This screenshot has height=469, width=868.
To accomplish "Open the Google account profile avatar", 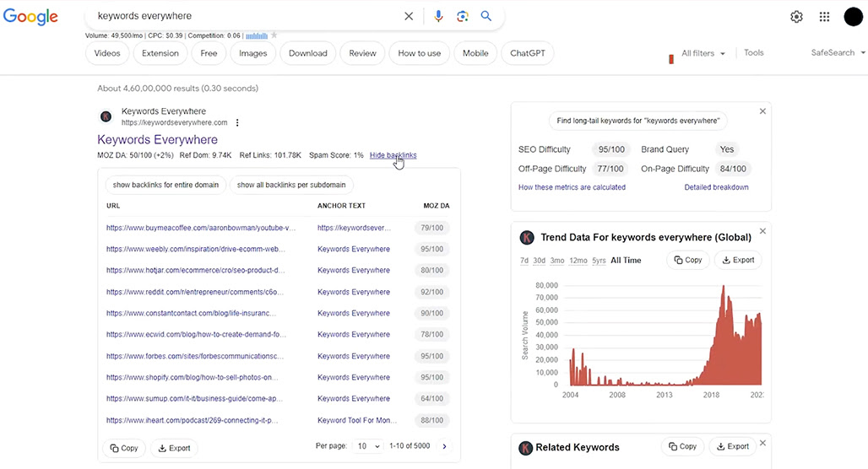I will tap(853, 17).
